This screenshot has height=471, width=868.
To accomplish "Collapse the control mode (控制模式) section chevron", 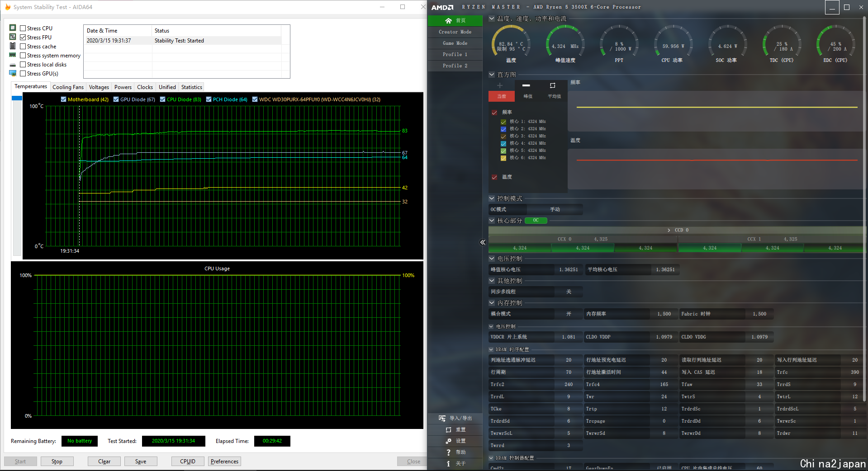I will [492, 198].
